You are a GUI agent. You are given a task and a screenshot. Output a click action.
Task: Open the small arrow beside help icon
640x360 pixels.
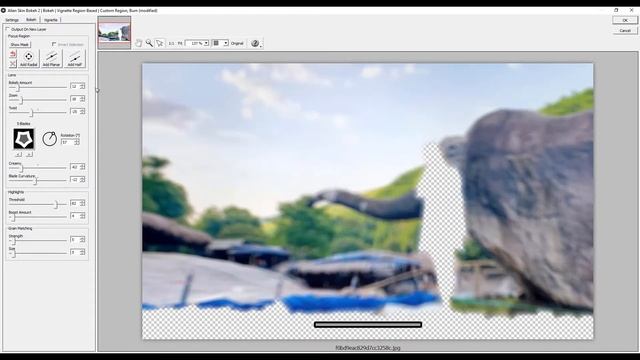click(261, 45)
